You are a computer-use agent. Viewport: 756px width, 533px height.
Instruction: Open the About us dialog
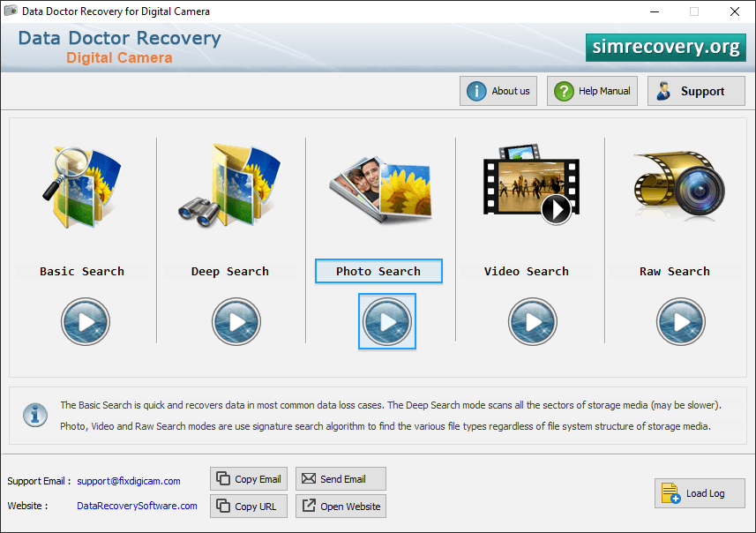pos(498,91)
